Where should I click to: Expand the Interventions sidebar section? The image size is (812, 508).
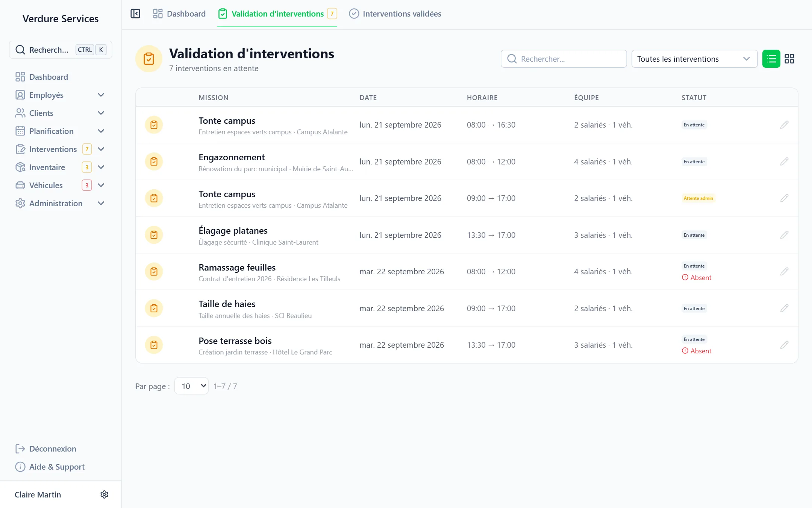coord(101,149)
